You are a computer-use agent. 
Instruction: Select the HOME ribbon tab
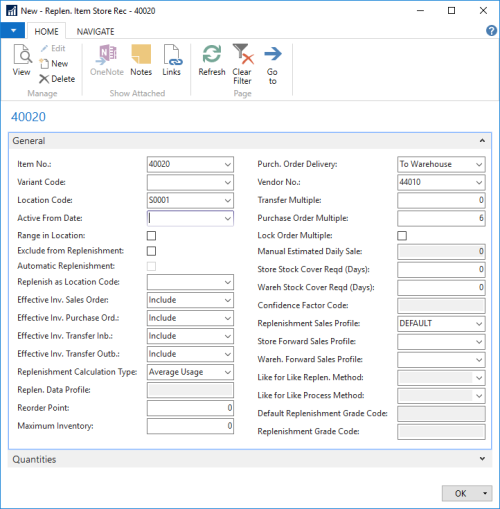point(46,32)
